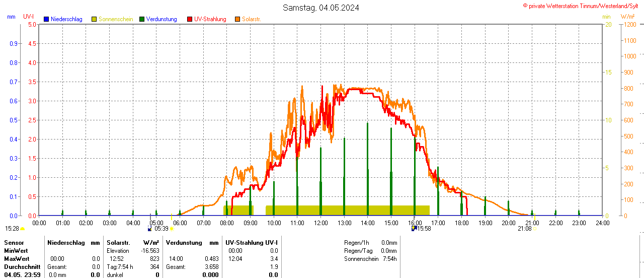Select the UV-Strahlung legend label
The width and height of the screenshot is (644, 278).
click(210, 19)
